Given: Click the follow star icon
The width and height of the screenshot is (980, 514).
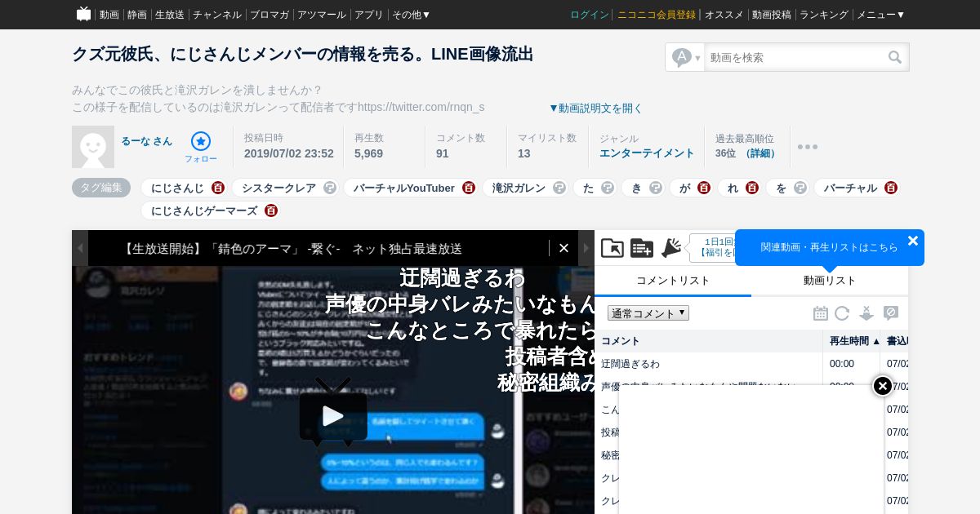Looking at the screenshot, I should click(x=201, y=141).
